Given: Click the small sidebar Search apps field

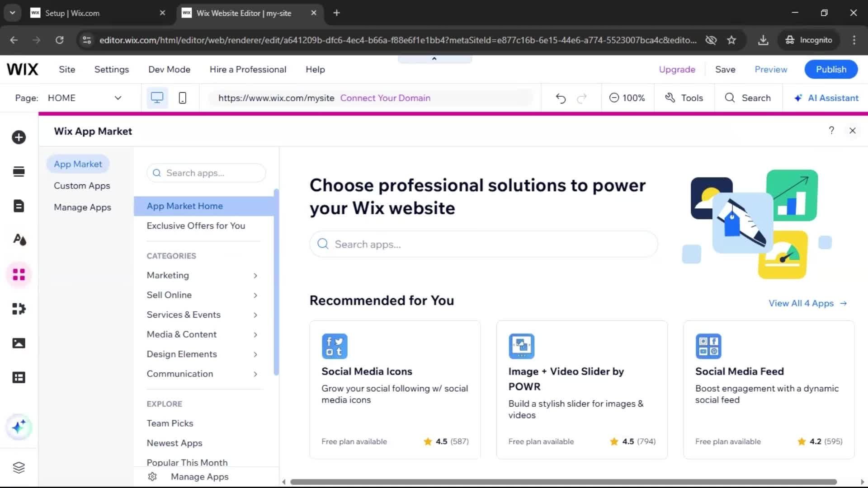Looking at the screenshot, I should 206,173.
